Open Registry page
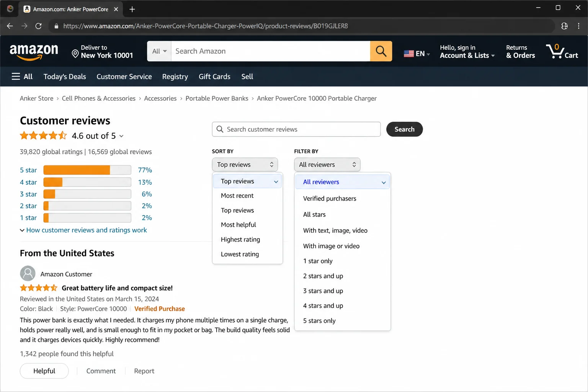The height and width of the screenshot is (392, 588). (175, 77)
